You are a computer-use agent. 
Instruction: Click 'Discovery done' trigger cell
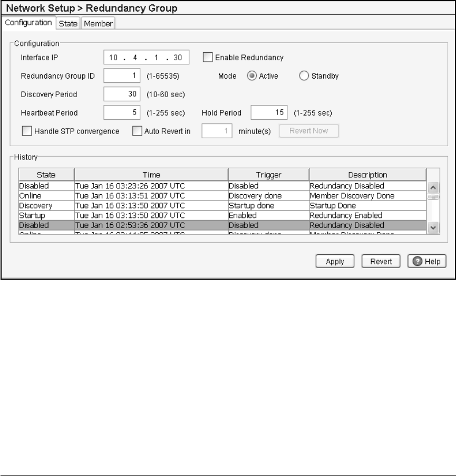(x=269, y=196)
